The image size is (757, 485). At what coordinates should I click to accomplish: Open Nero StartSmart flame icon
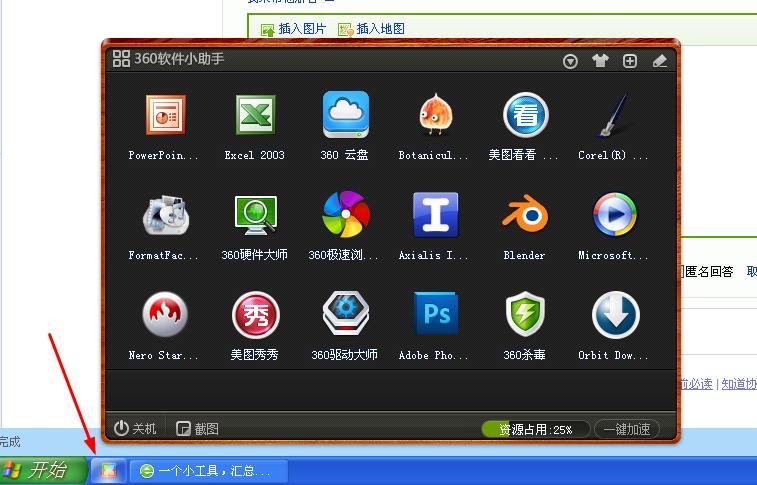click(165, 314)
